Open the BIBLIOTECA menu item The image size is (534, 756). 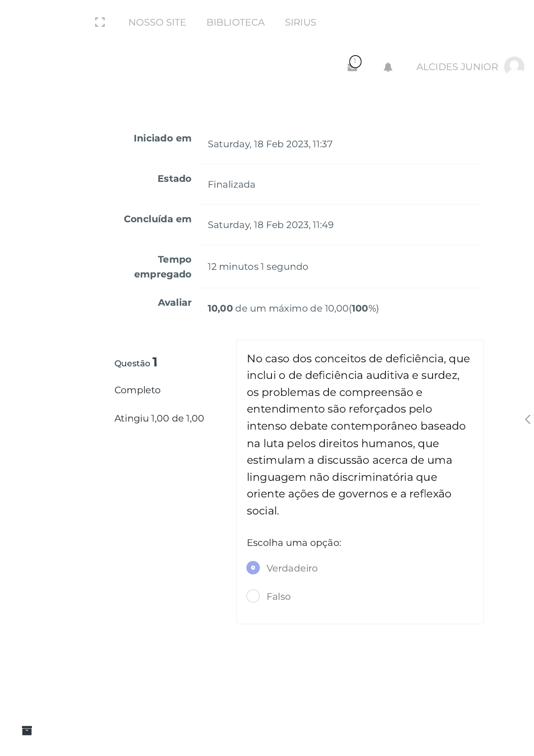click(x=236, y=22)
